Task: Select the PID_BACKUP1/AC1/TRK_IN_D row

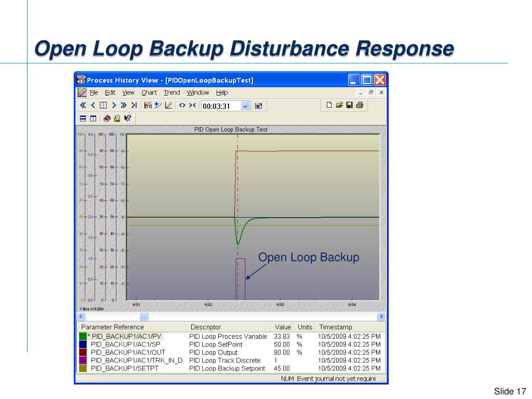Action: click(231, 361)
